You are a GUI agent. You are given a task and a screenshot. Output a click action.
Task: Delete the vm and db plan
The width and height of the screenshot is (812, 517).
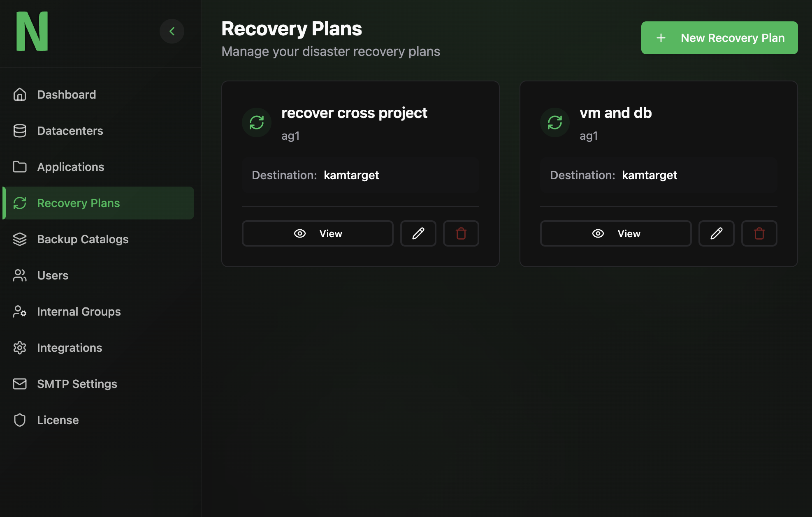coord(759,233)
